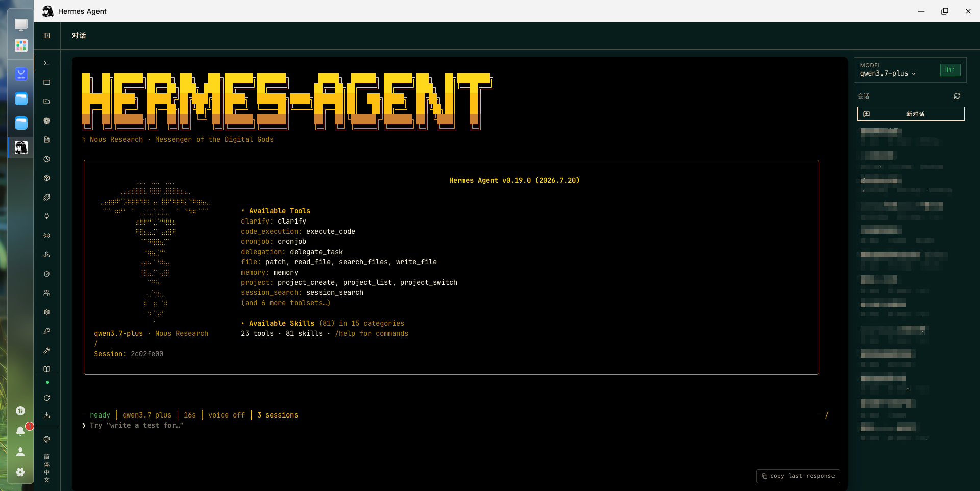
Task: Open the wrench tools icon
Action: [46, 351]
